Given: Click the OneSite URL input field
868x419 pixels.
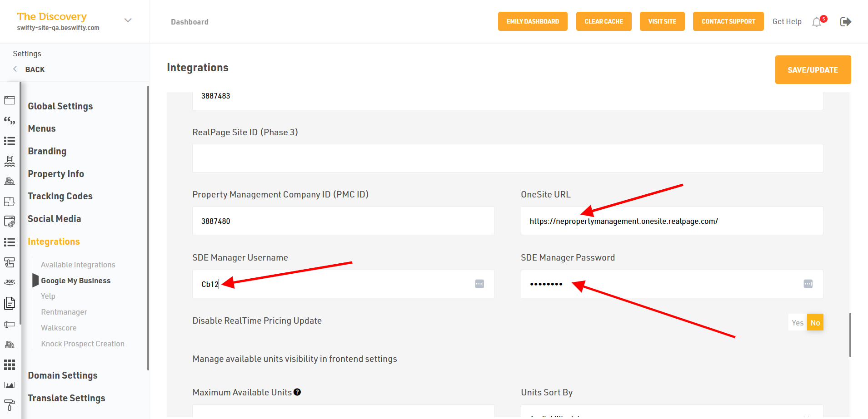Looking at the screenshot, I should pyautogui.click(x=671, y=221).
